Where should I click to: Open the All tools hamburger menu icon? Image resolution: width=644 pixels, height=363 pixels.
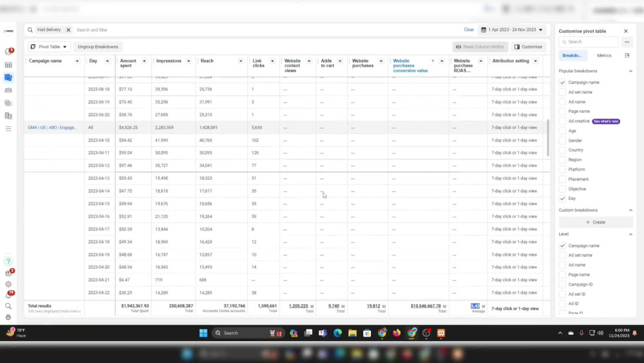tap(8, 129)
